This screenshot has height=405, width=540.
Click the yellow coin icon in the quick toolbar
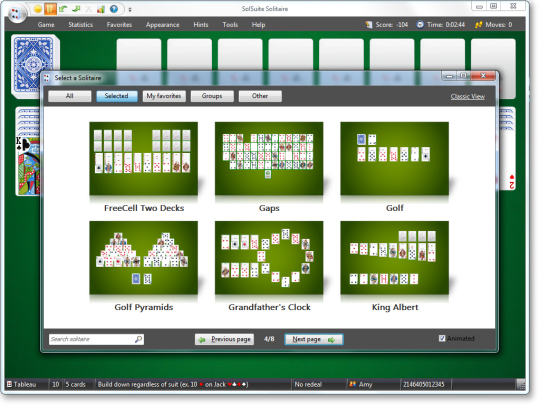click(38, 9)
